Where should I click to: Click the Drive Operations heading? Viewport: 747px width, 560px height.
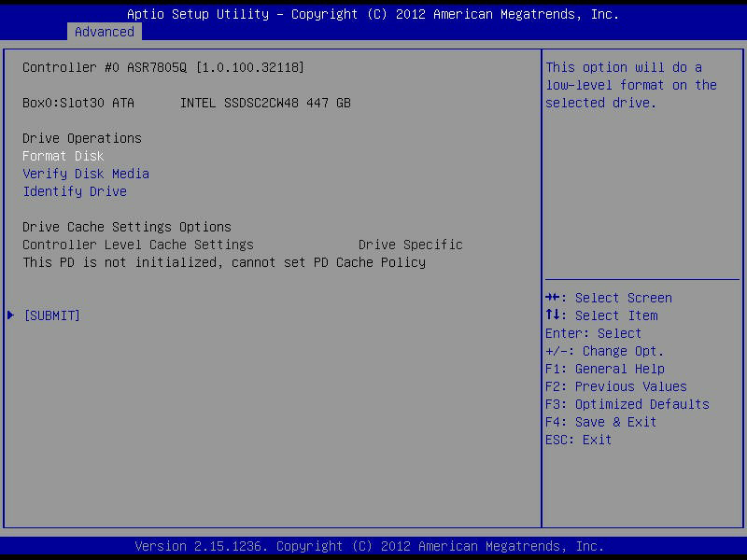click(82, 138)
